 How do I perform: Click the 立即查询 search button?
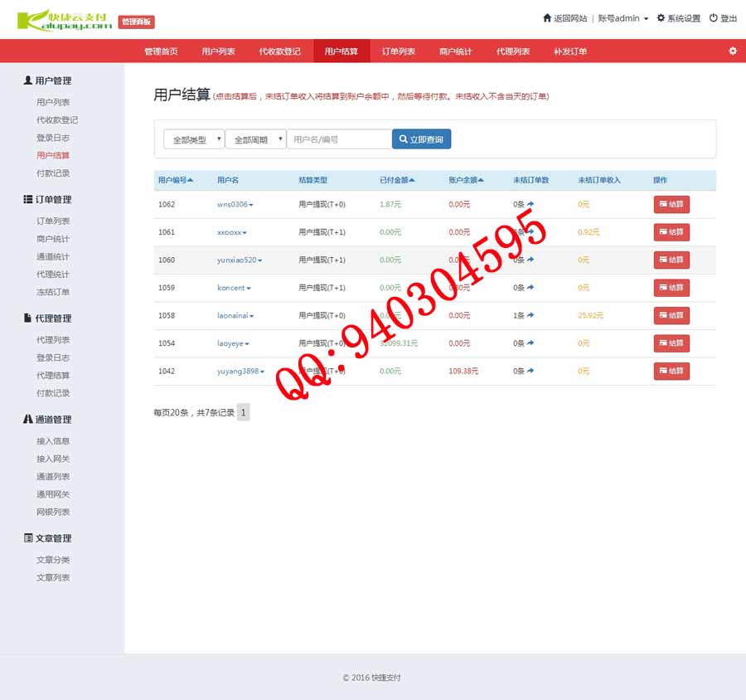point(421,139)
